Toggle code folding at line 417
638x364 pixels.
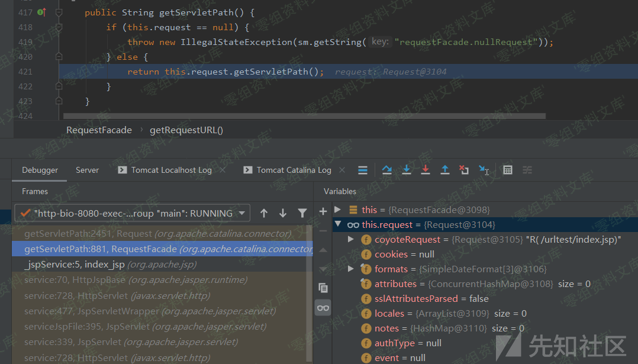point(59,12)
